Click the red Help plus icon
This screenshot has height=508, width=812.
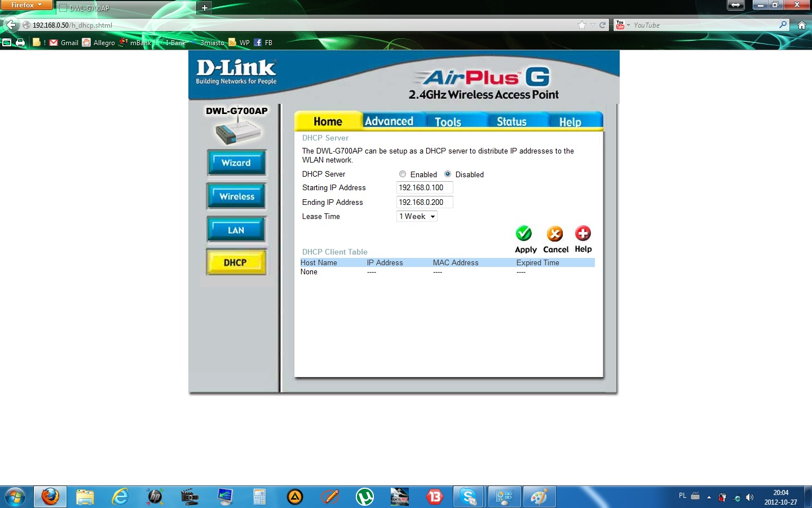(x=582, y=233)
